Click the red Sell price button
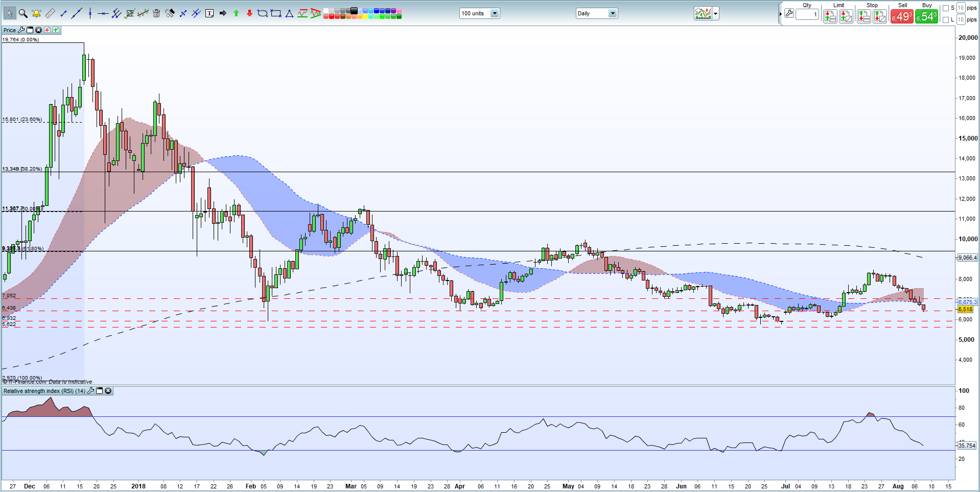 (902, 16)
